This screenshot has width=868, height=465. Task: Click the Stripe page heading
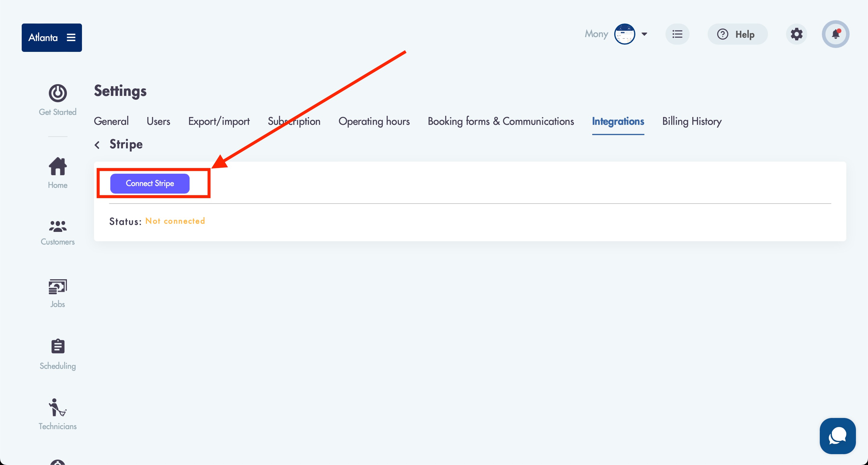(126, 144)
